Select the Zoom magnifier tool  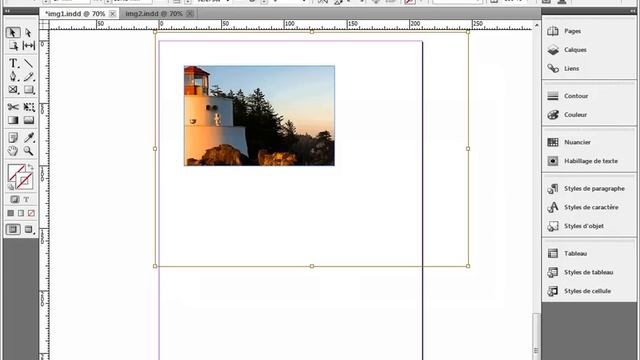tap(28, 151)
